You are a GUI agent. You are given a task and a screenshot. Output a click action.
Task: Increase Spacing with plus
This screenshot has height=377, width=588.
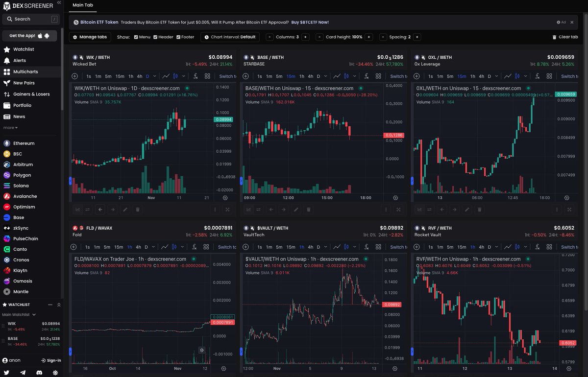418,37
